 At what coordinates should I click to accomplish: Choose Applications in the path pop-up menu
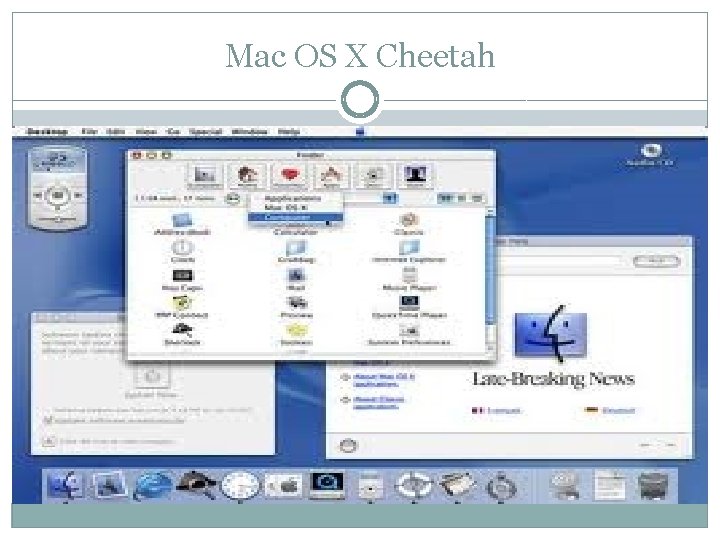[x=293, y=198]
